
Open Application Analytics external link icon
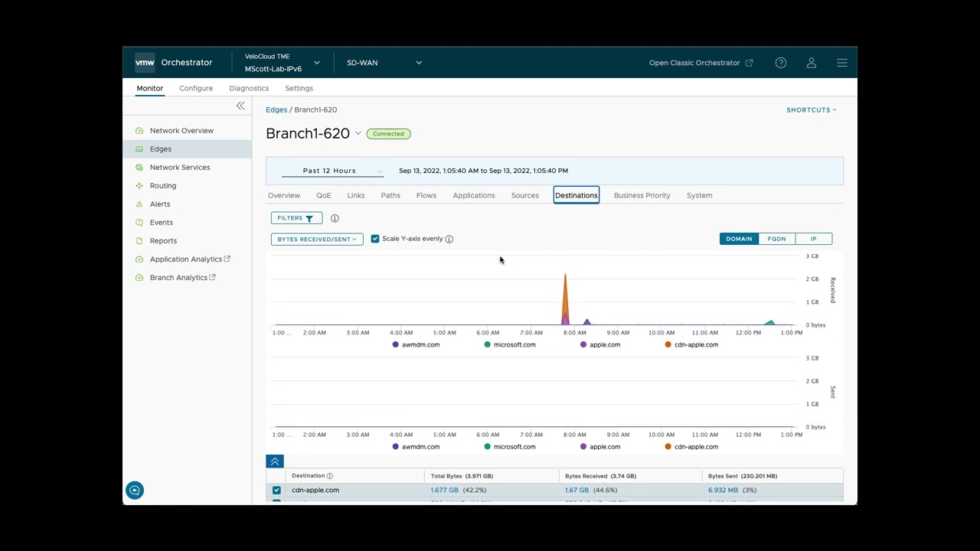click(x=229, y=259)
